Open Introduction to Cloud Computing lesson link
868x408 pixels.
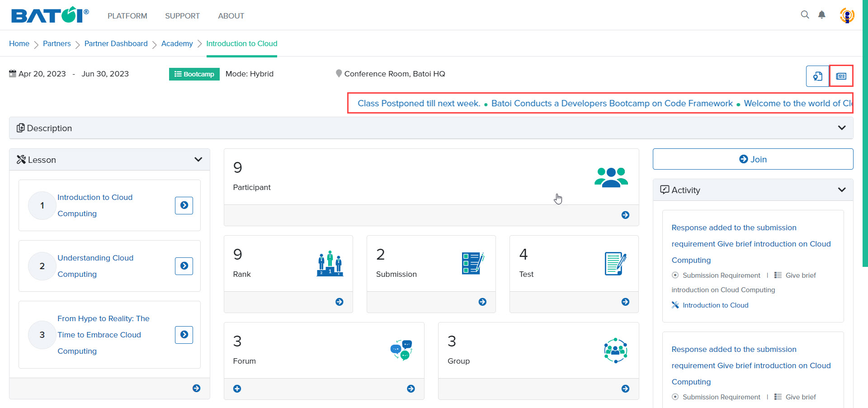(95, 205)
